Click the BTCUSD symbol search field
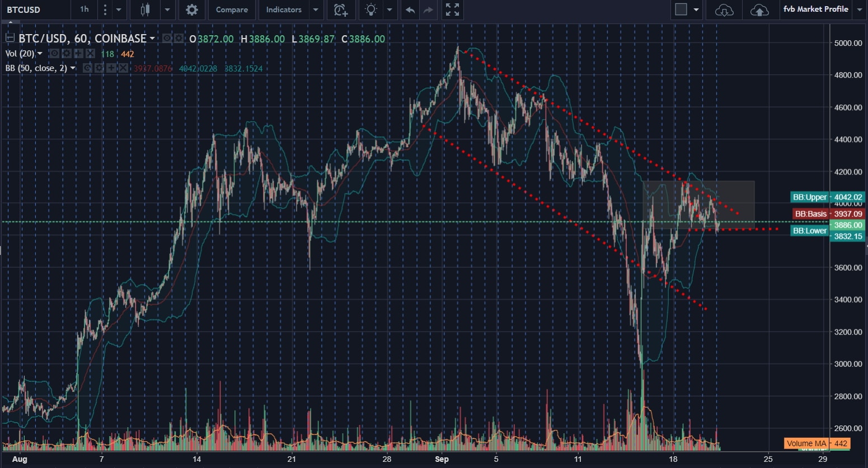 pos(35,10)
